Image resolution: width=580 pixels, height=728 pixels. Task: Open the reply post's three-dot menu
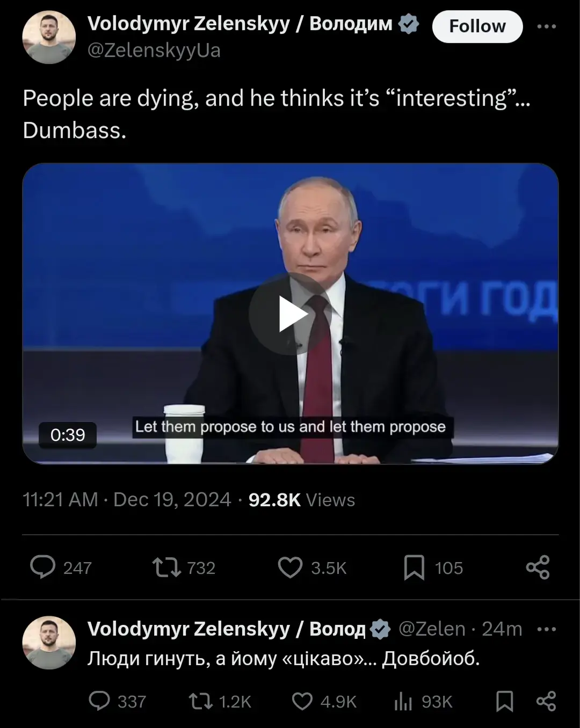546,629
